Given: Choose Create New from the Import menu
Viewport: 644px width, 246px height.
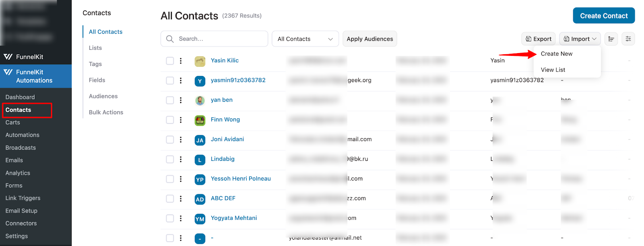Looking at the screenshot, I should pyautogui.click(x=557, y=53).
